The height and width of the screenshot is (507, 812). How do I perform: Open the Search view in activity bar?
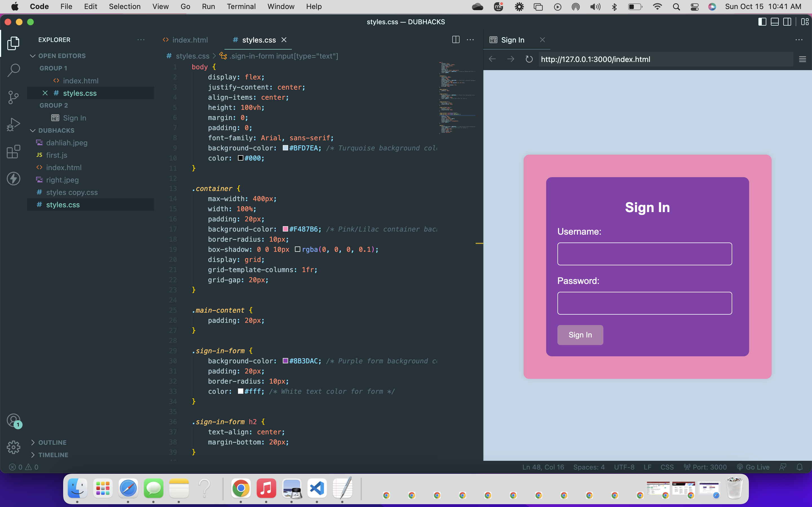coord(14,70)
